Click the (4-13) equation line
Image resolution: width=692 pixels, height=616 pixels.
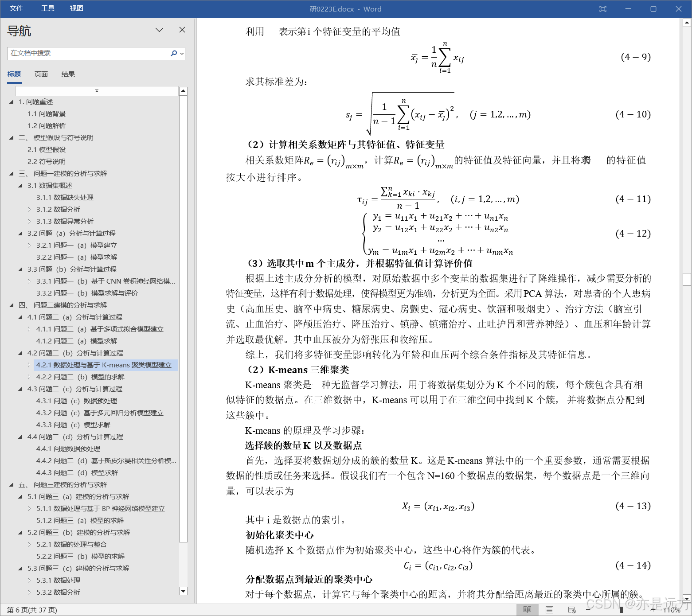pyautogui.click(x=438, y=506)
